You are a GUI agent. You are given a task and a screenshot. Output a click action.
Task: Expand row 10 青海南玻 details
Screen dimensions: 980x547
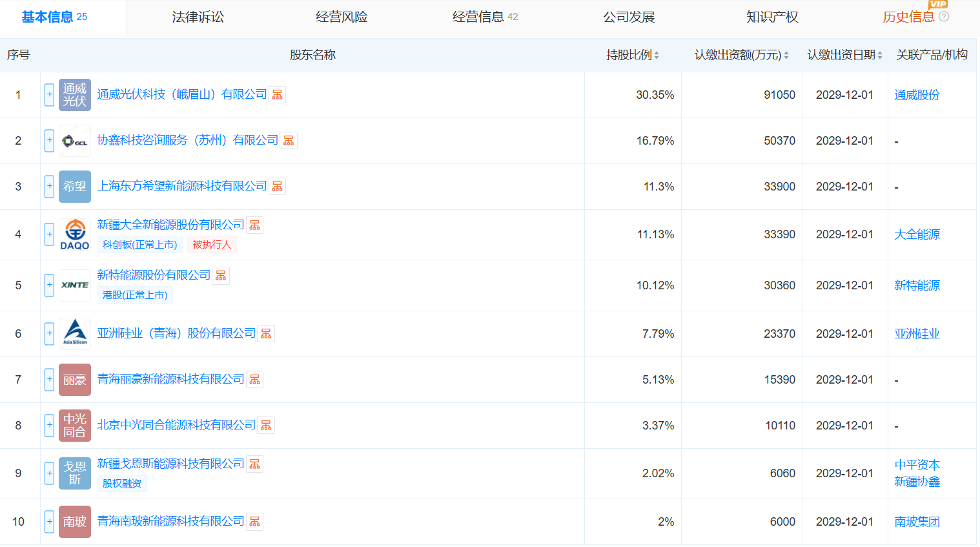(49, 522)
